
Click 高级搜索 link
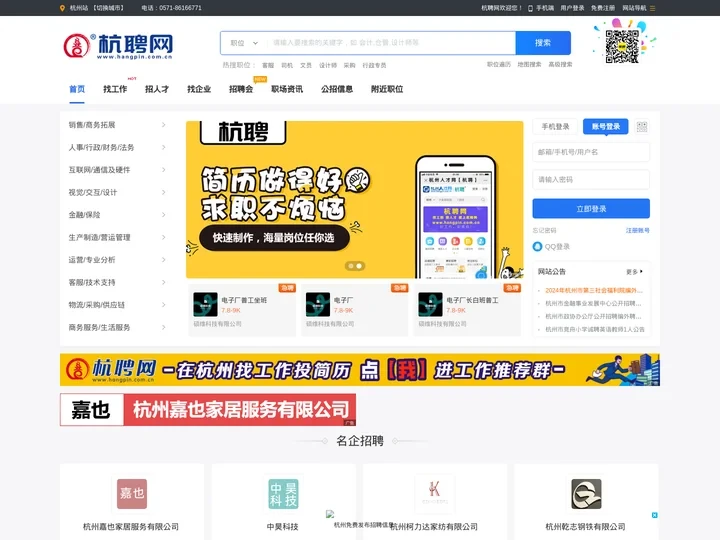point(560,65)
